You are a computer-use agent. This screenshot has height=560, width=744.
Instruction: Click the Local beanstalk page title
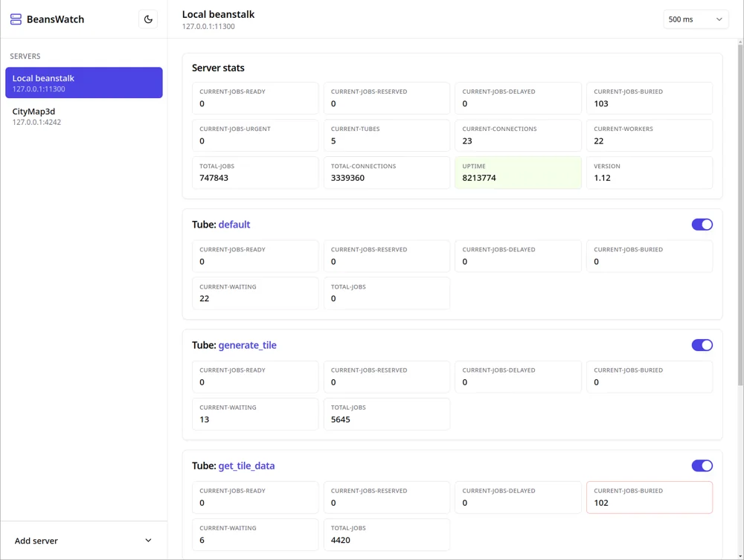click(x=218, y=14)
